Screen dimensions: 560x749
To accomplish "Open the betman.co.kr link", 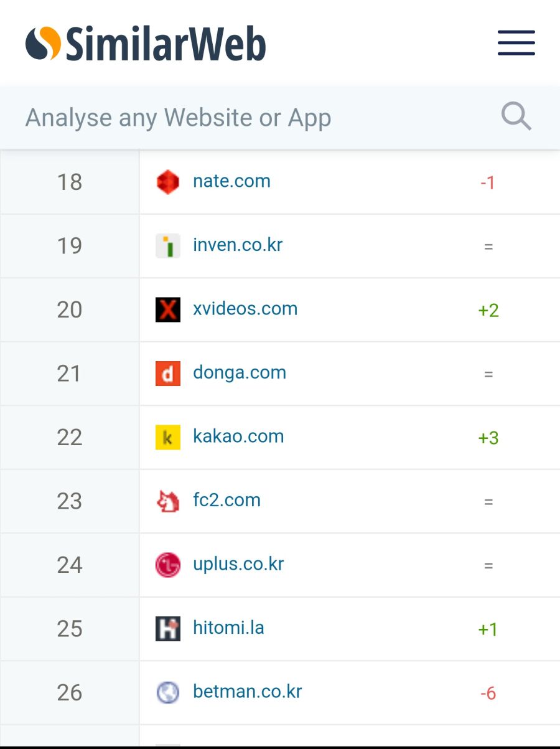I will pyautogui.click(x=247, y=691).
